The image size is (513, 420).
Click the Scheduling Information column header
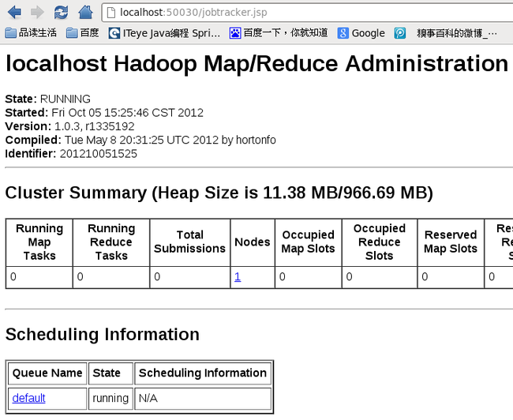(x=203, y=373)
